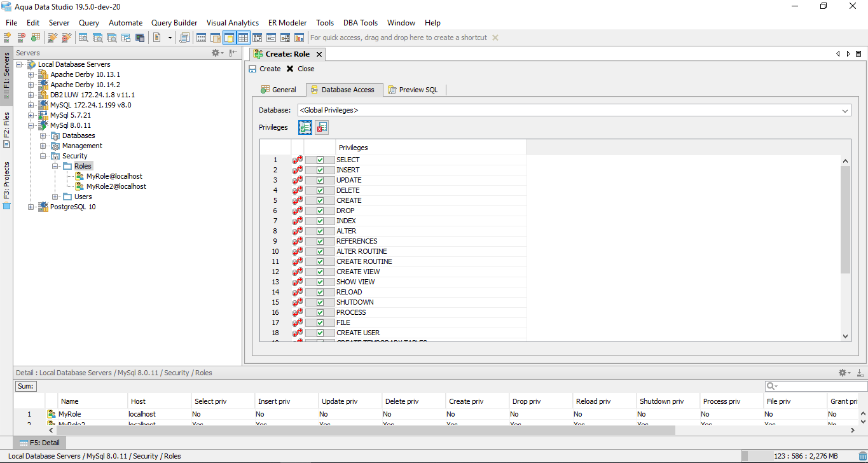
Task: Click the Detail panel horizontal scrollbar
Action: click(366, 431)
